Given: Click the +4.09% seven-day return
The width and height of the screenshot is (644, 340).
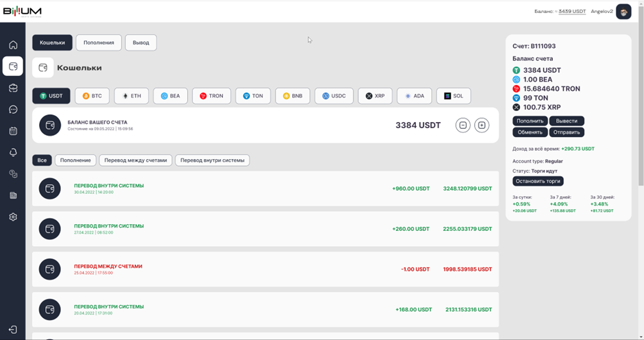Looking at the screenshot, I should click(559, 204).
